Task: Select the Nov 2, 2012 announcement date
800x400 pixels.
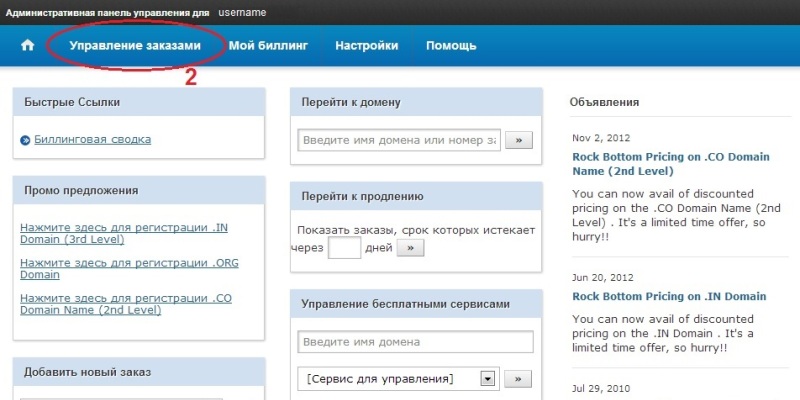Action: point(601,138)
